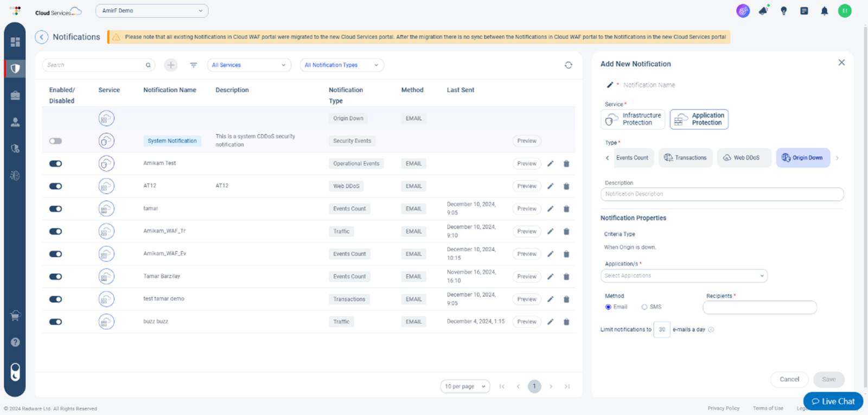Choose Application Protection service
The width and height of the screenshot is (868, 415).
(699, 119)
